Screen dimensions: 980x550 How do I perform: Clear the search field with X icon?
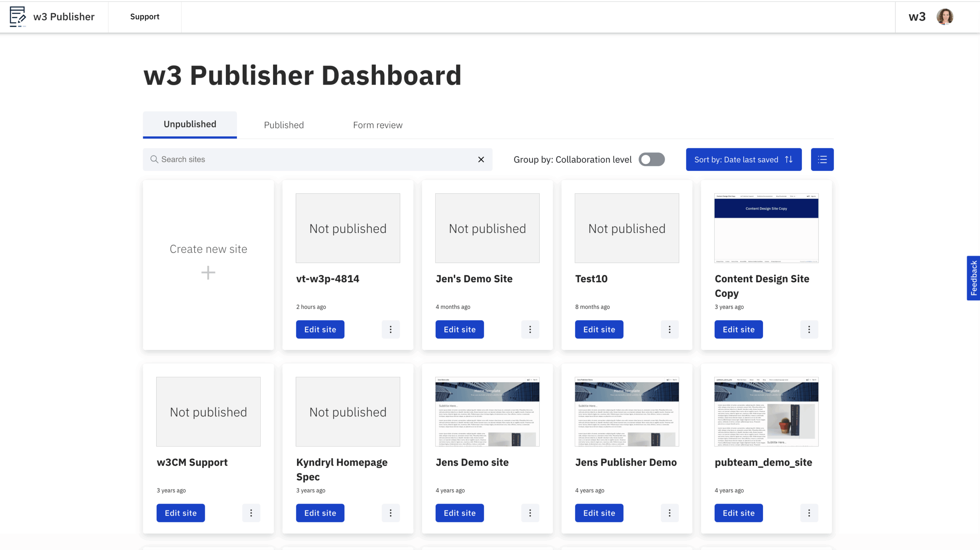coord(481,159)
